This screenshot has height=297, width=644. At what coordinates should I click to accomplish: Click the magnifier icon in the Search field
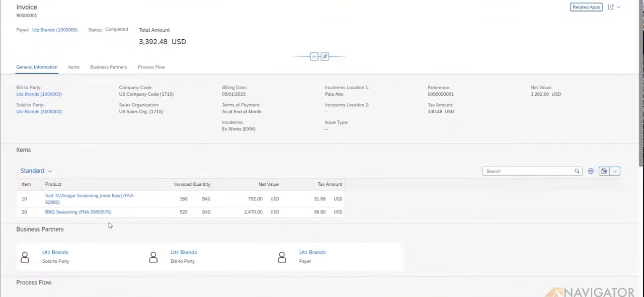[x=577, y=171]
